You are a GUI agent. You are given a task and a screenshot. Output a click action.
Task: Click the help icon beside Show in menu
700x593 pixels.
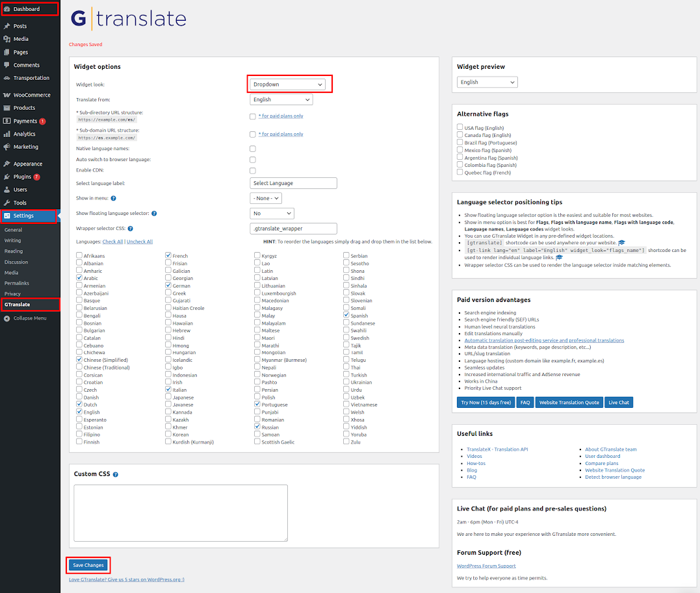113,198
